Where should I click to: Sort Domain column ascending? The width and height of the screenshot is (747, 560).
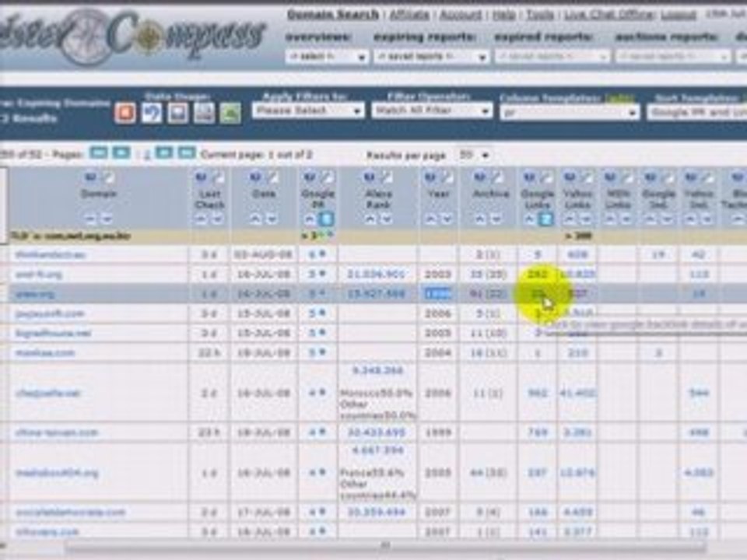pos(89,219)
